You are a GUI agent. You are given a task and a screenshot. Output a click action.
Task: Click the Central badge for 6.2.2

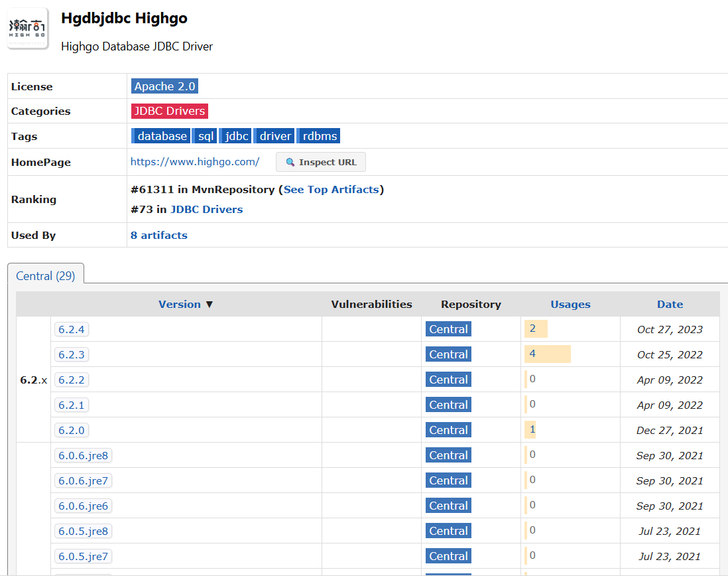pyautogui.click(x=448, y=380)
